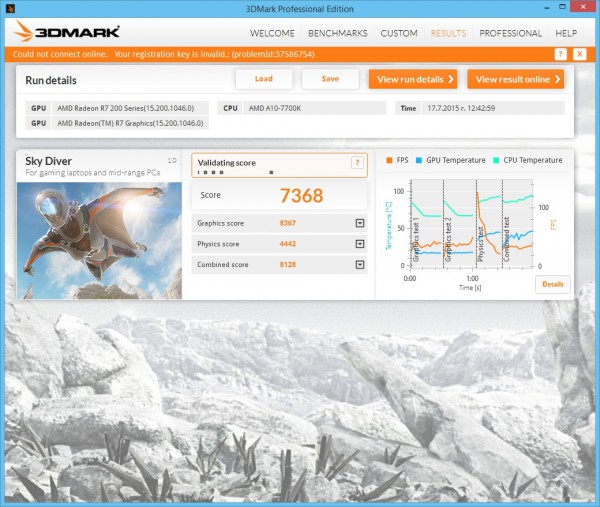Image resolution: width=600 pixels, height=507 pixels.
Task: Click the Physics score value 4442
Action: (287, 244)
